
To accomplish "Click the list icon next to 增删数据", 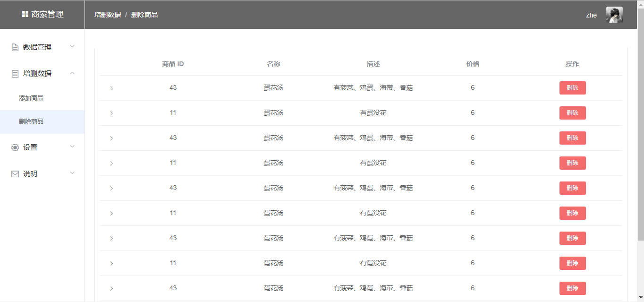I will [x=15, y=74].
